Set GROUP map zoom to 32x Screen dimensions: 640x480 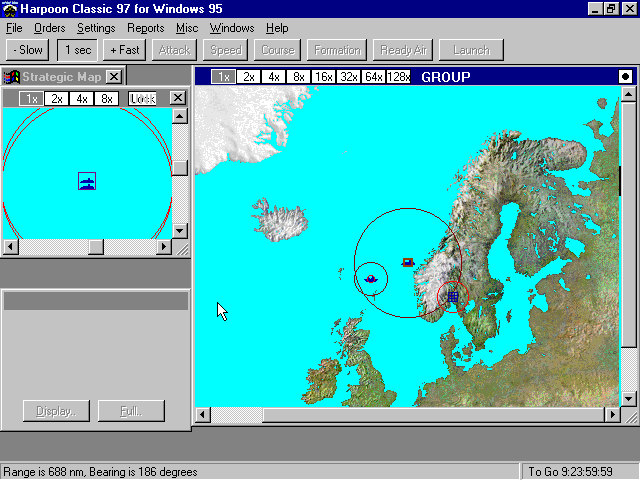[348, 77]
